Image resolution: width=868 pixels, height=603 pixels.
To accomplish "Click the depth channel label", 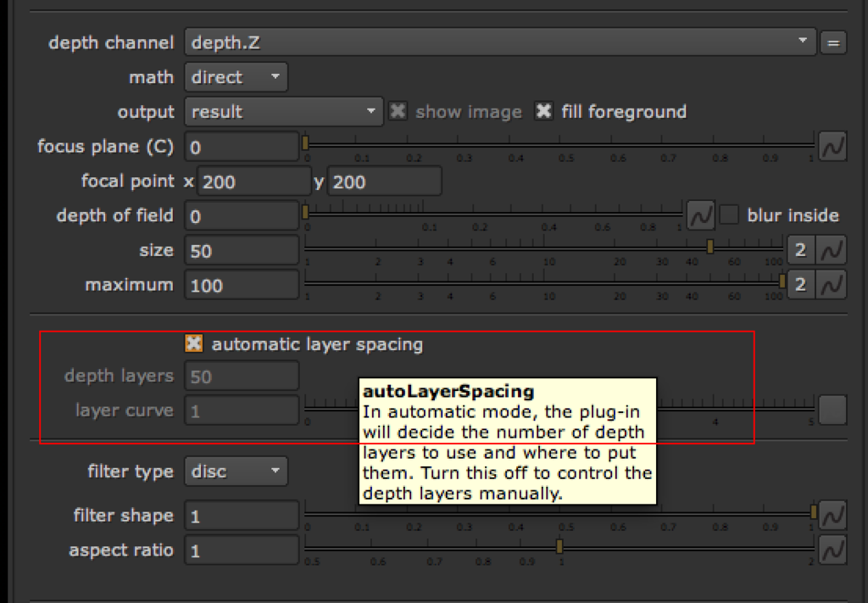I will (111, 42).
